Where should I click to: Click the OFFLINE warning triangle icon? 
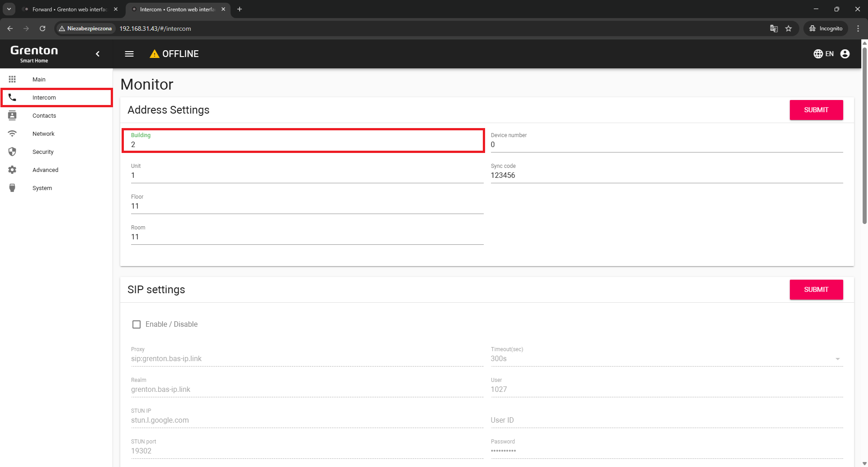(155, 54)
